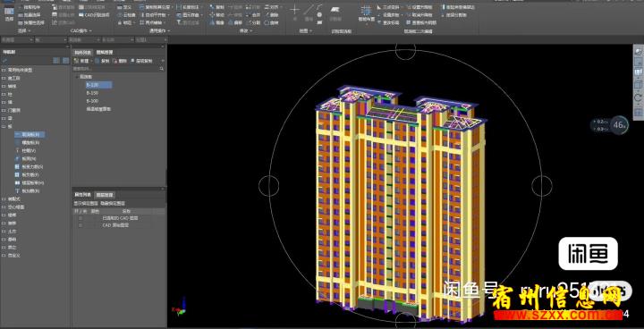Select the 移动 (Move) tool
Screen dimensions: 644x329
tap(216, 15)
